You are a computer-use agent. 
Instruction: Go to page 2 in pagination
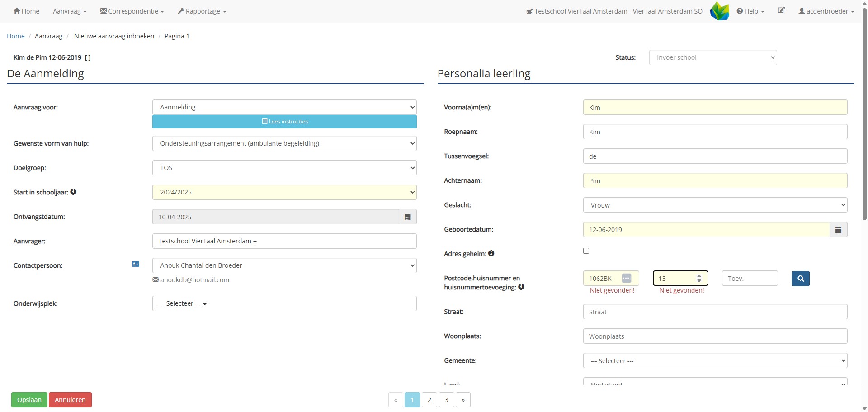pyautogui.click(x=429, y=400)
